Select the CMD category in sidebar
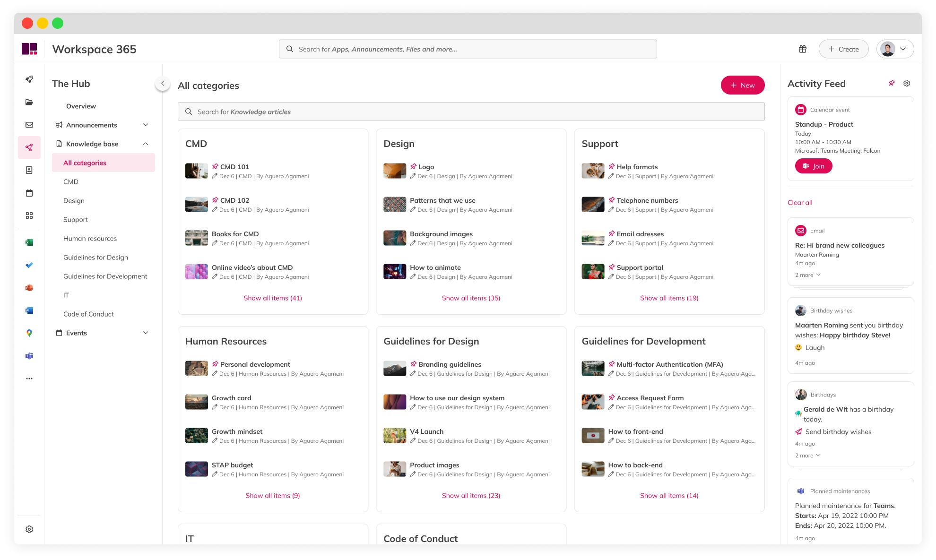936x560 pixels. [x=70, y=181]
